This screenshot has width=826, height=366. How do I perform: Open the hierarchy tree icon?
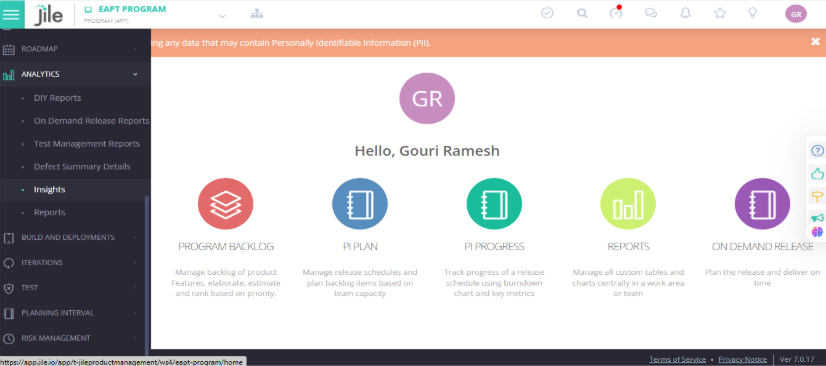[257, 14]
